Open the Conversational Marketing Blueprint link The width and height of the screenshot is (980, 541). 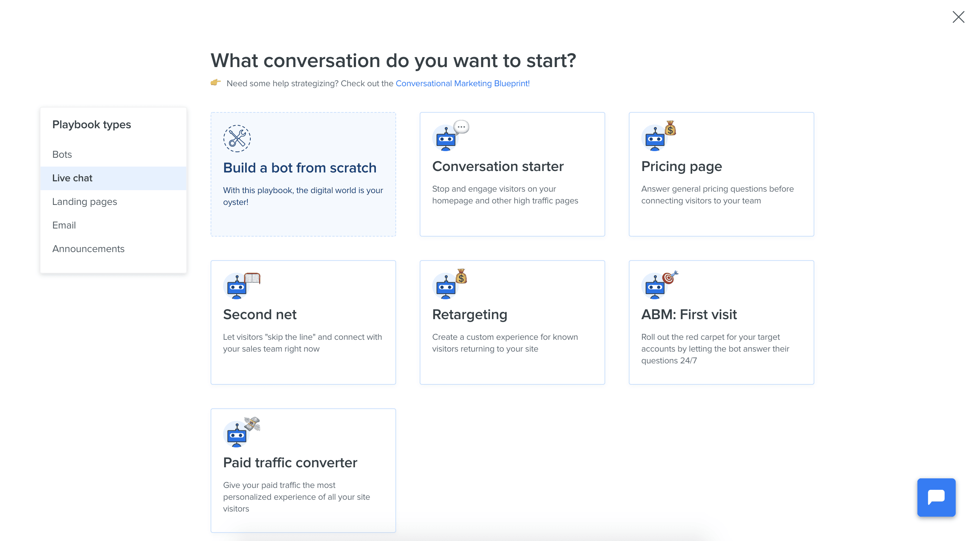[462, 83]
